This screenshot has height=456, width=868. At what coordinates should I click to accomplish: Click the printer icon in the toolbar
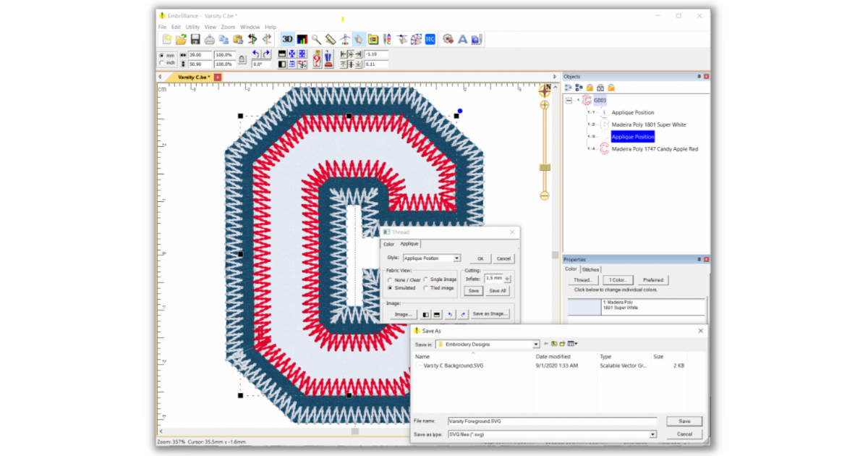pyautogui.click(x=209, y=39)
